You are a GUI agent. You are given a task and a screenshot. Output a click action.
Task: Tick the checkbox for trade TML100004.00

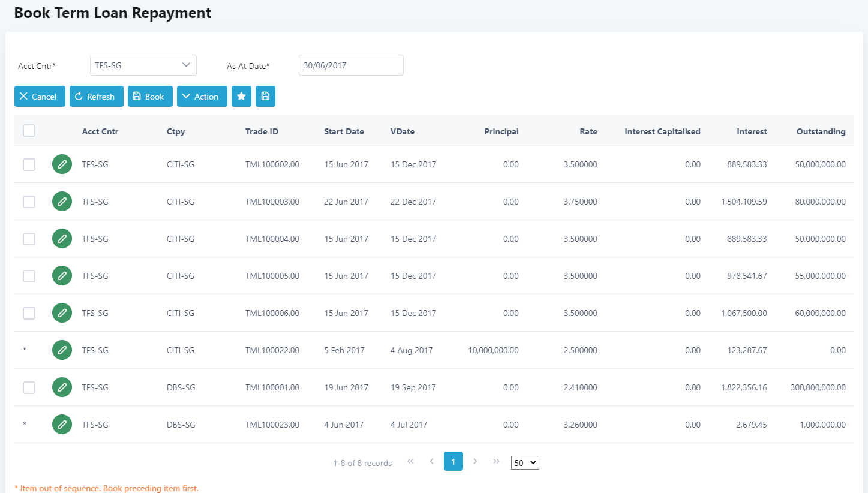click(29, 239)
